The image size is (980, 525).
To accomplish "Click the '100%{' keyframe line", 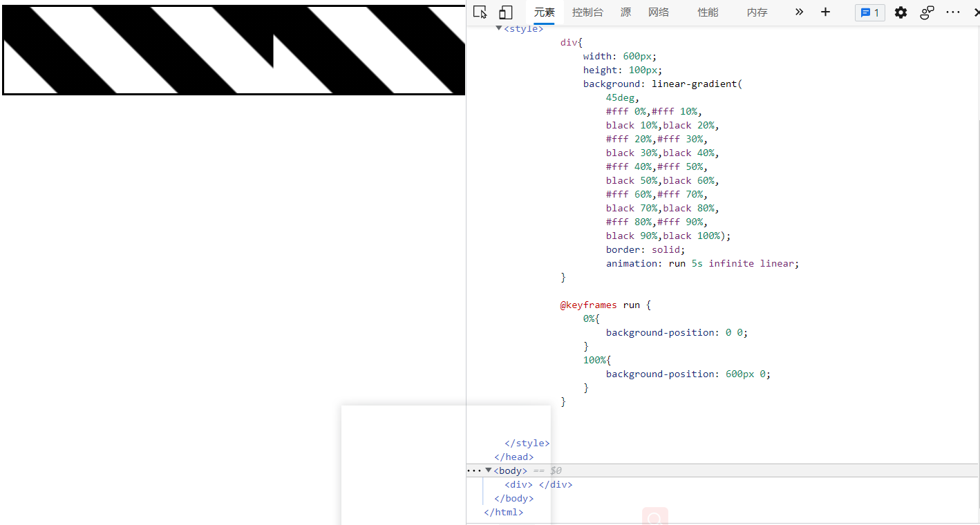I will [597, 360].
